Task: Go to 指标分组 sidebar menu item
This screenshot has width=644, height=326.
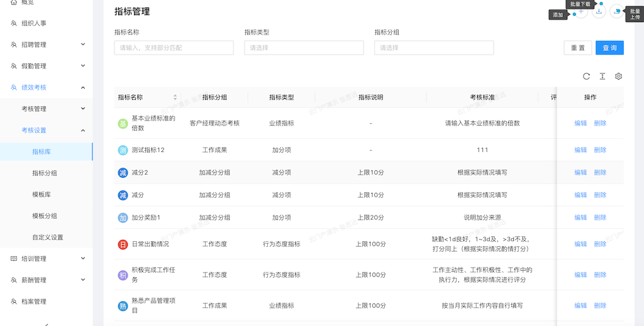Action: pyautogui.click(x=45, y=173)
